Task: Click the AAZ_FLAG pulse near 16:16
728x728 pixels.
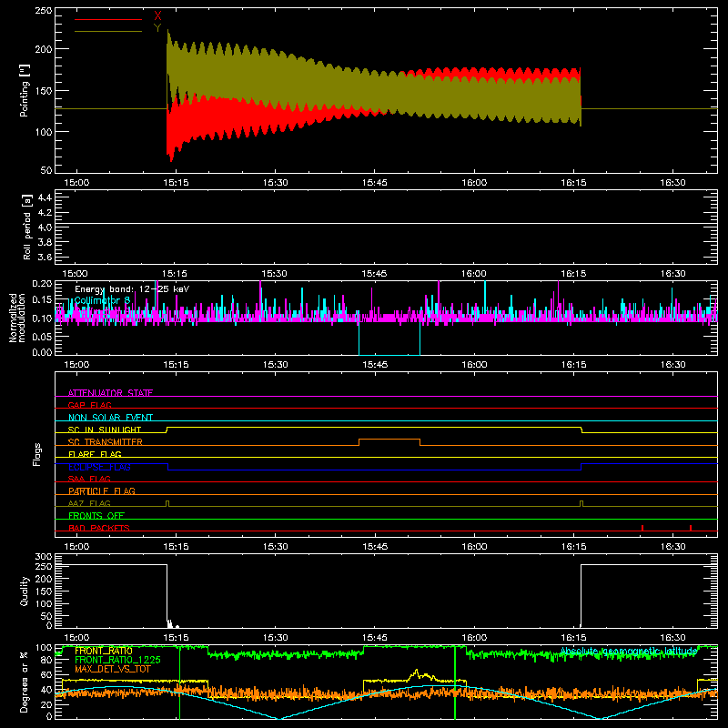Action: pos(581,503)
